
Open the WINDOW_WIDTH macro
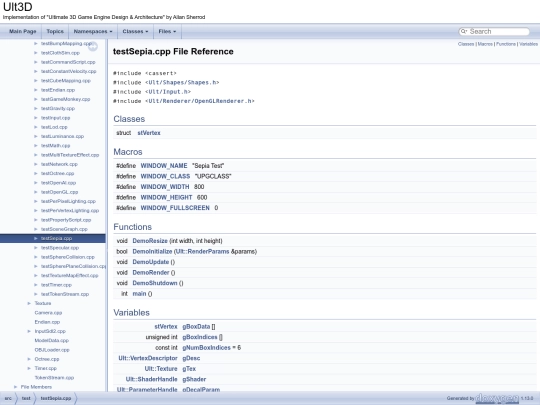click(165, 187)
